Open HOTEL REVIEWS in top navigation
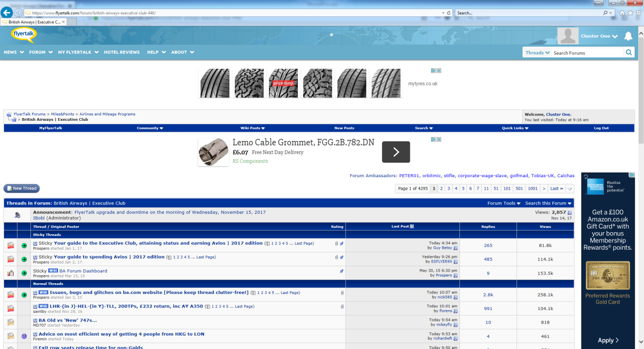Image resolution: width=644 pixels, height=349 pixels. tap(122, 52)
